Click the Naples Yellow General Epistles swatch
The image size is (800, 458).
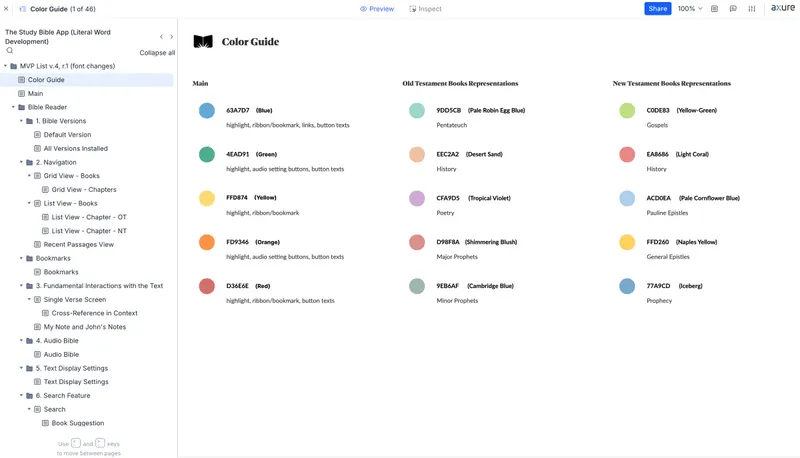[x=627, y=242]
